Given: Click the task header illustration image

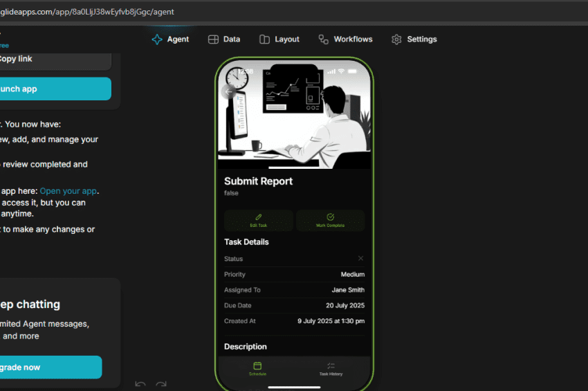Looking at the screenshot, I should [x=294, y=114].
